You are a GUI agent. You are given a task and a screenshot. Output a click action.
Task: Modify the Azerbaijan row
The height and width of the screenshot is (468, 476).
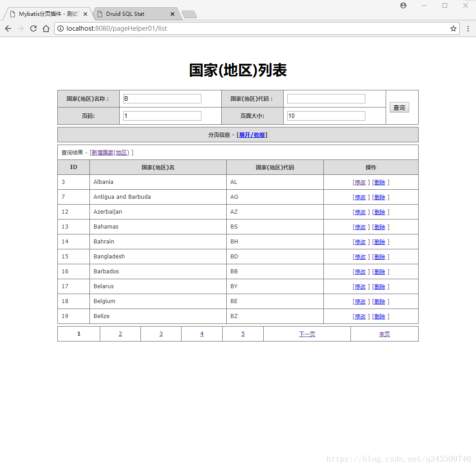(360, 212)
